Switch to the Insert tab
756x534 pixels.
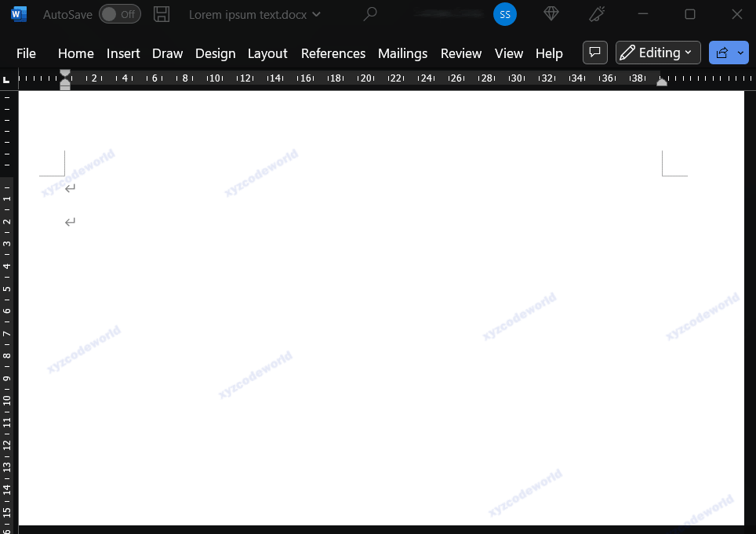tap(123, 53)
